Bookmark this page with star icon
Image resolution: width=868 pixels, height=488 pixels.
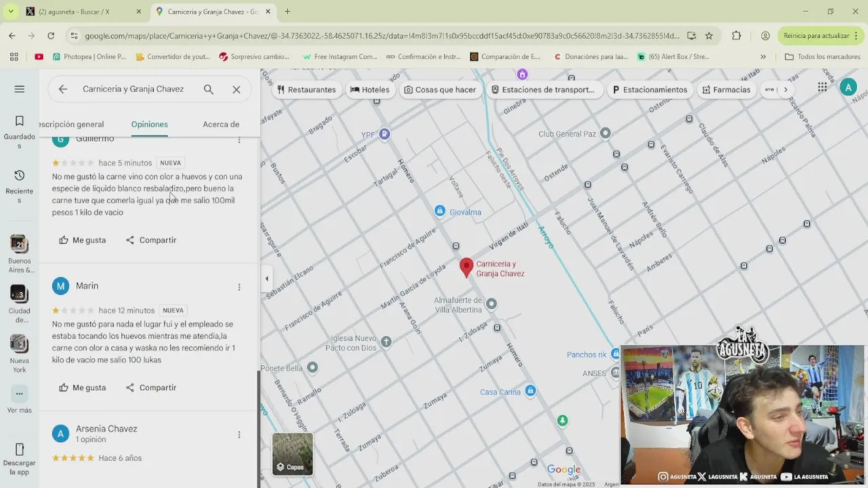709,35
